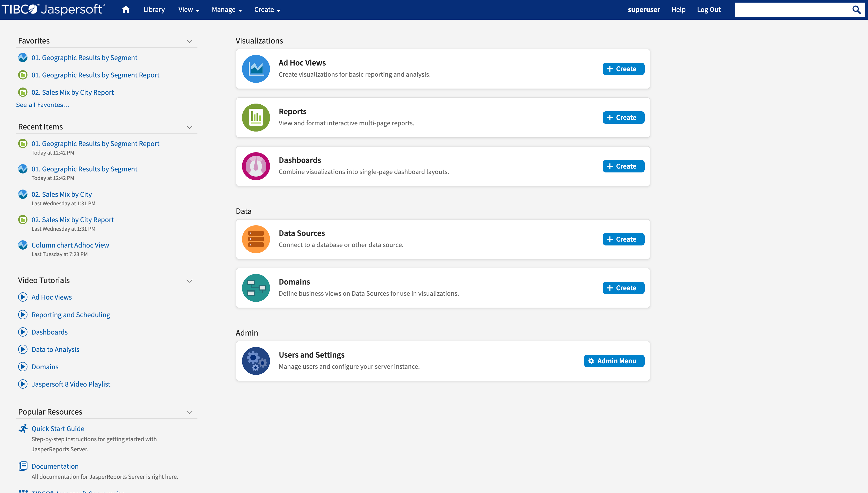
Task: Click See all Favorites link
Action: click(42, 105)
